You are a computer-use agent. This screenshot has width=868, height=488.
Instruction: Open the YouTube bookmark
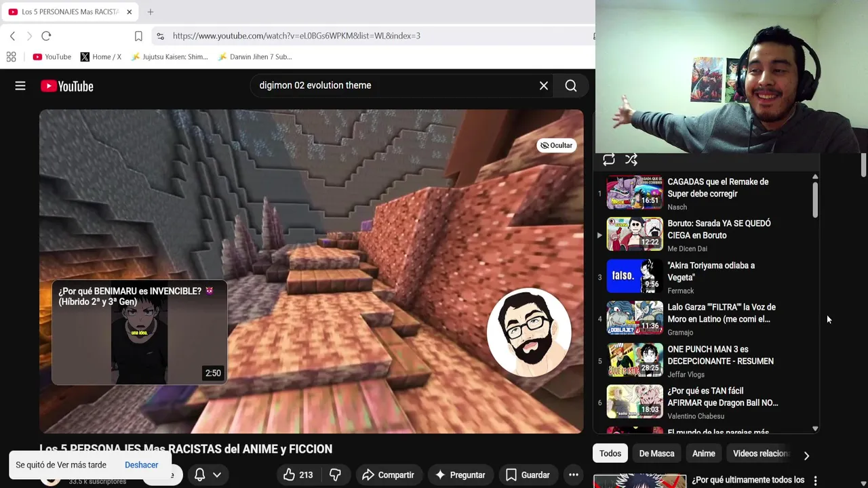(52, 57)
